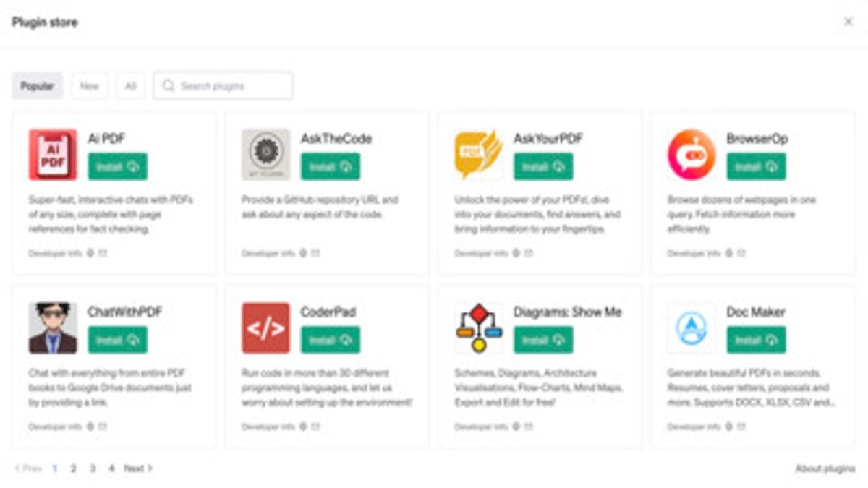Viewport: 868px width, 488px height.
Task: Click the BrowserOp robot icon
Action: click(x=692, y=155)
